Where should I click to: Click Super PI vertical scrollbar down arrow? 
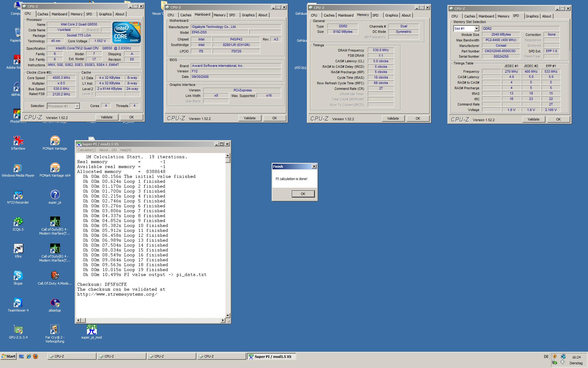pyautogui.click(x=228, y=316)
